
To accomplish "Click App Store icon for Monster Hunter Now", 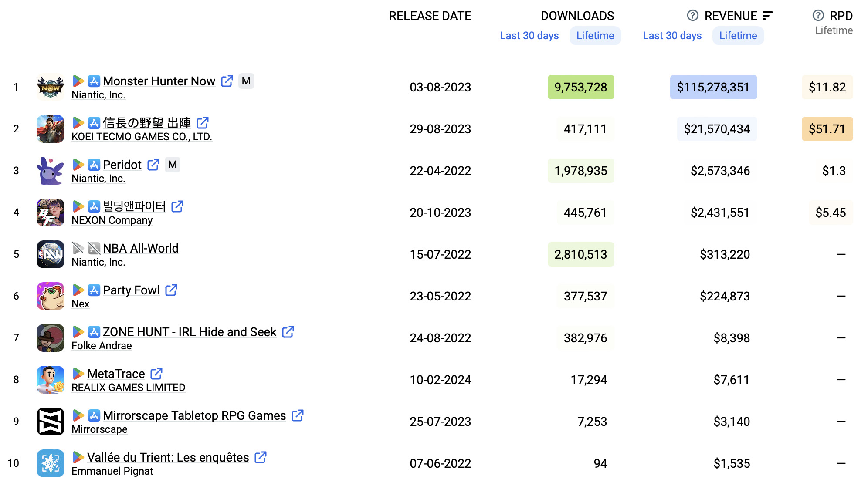I will [x=94, y=81].
